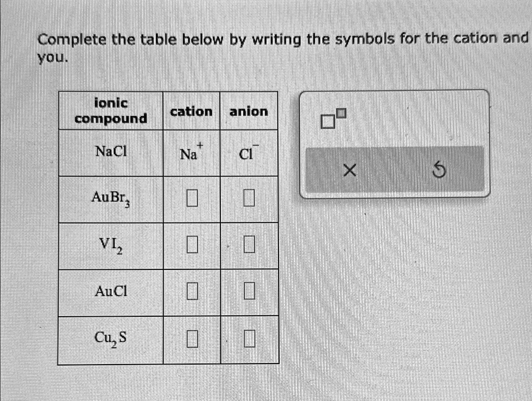Open the small raised square exponent icon
The height and width of the screenshot is (401, 532).
point(341,113)
